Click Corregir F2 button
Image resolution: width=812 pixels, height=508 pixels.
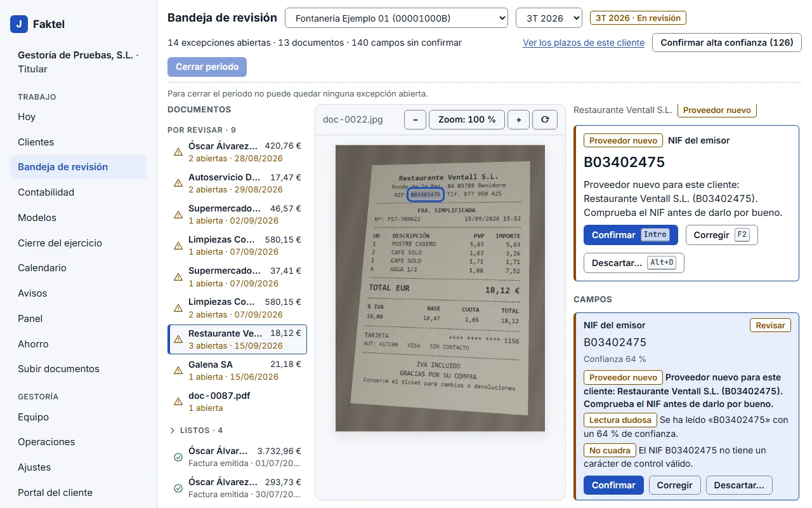click(722, 235)
